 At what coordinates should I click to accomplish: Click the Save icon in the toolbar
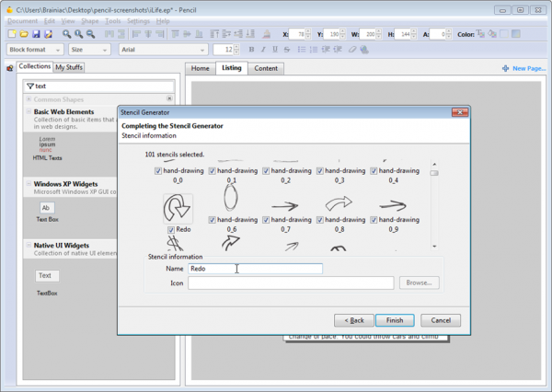point(36,34)
